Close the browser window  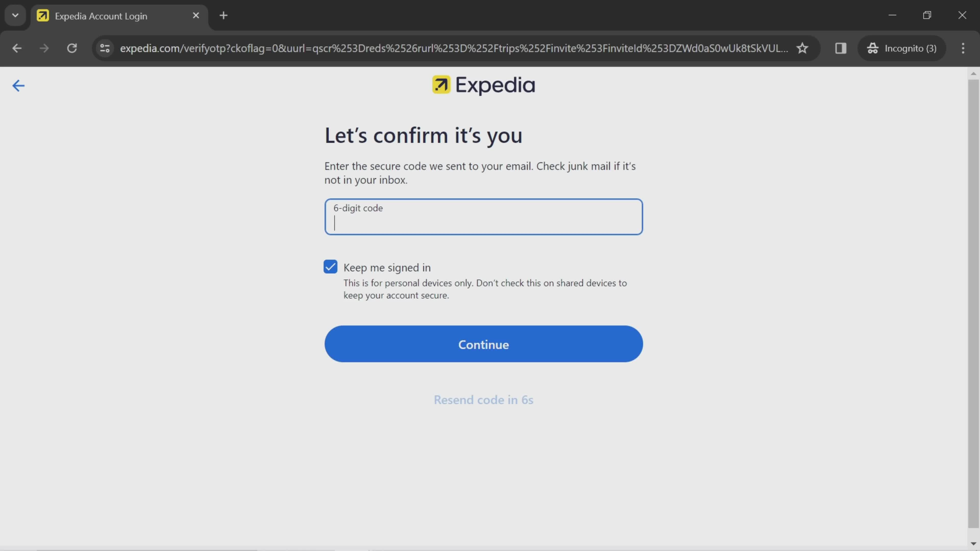point(962,15)
